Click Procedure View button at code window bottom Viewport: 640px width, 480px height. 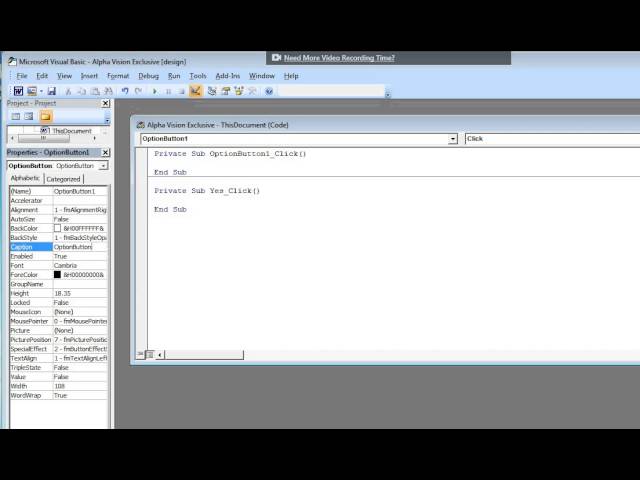coord(140,354)
